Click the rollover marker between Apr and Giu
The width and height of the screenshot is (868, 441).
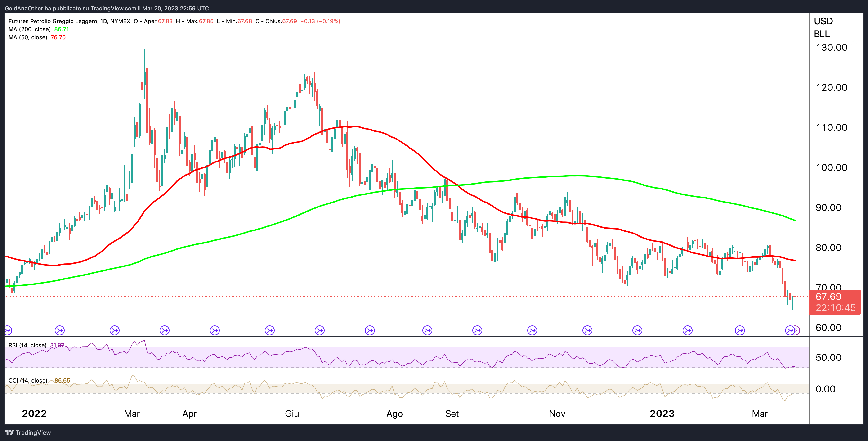point(215,330)
